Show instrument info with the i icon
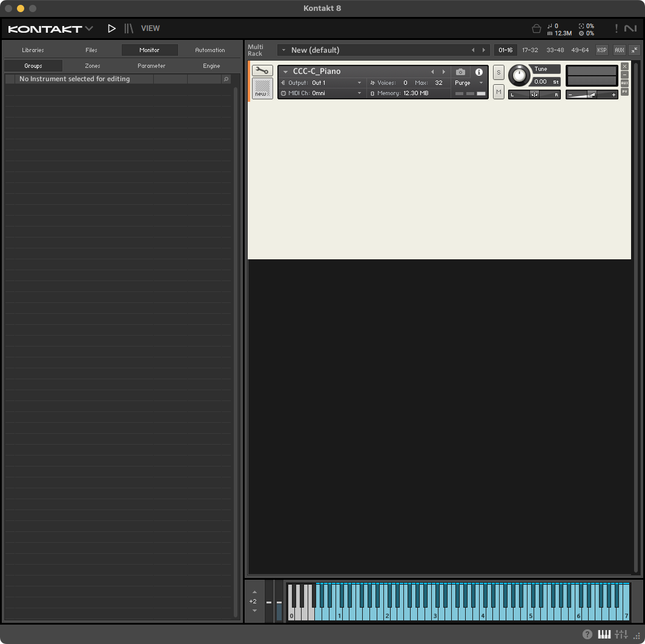645x644 pixels. click(479, 71)
